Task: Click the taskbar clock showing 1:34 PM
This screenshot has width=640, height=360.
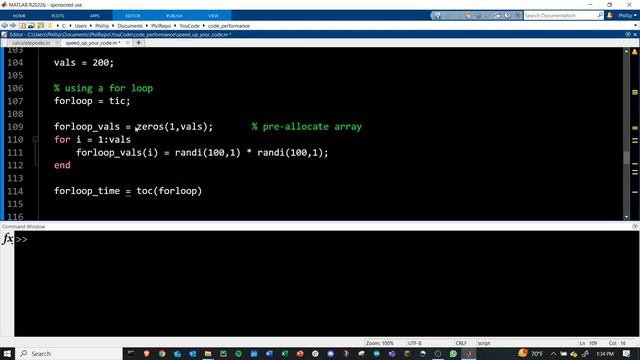Action: pyautogui.click(x=605, y=353)
